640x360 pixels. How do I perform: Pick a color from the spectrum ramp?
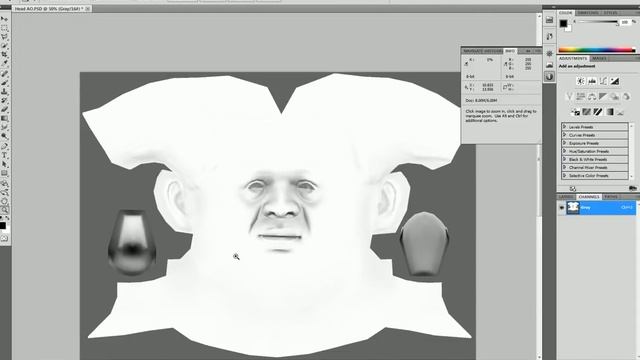(x=597, y=50)
